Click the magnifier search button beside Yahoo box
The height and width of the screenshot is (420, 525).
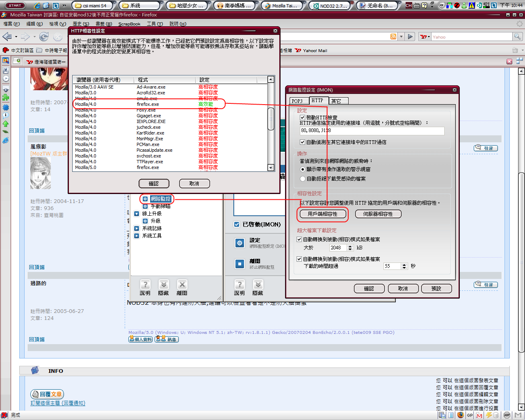(x=518, y=37)
